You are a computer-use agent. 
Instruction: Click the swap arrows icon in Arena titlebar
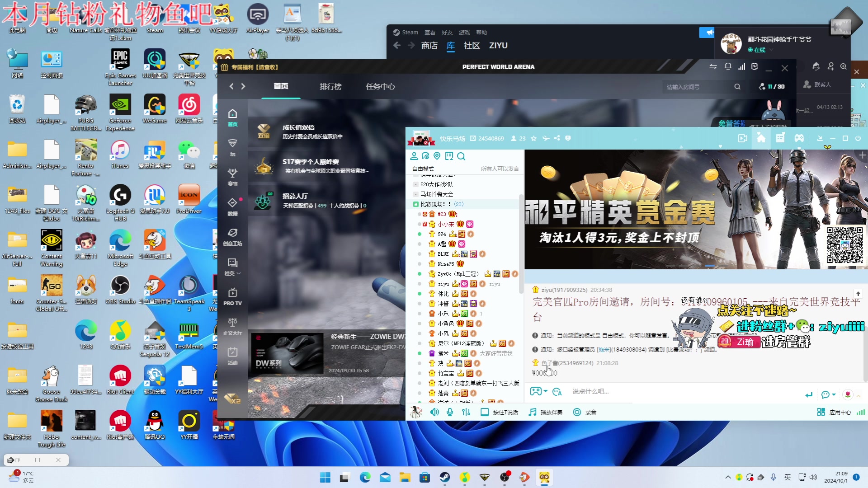coord(713,67)
